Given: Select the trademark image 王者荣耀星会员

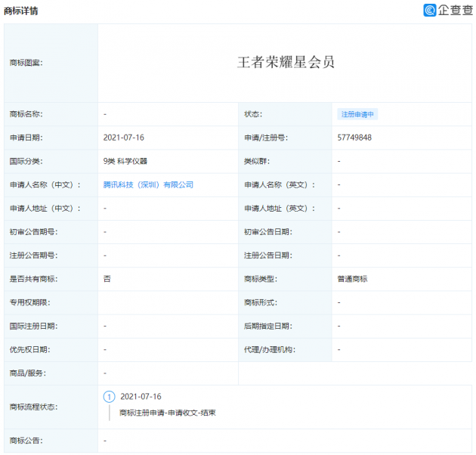Looking at the screenshot, I should point(286,62).
